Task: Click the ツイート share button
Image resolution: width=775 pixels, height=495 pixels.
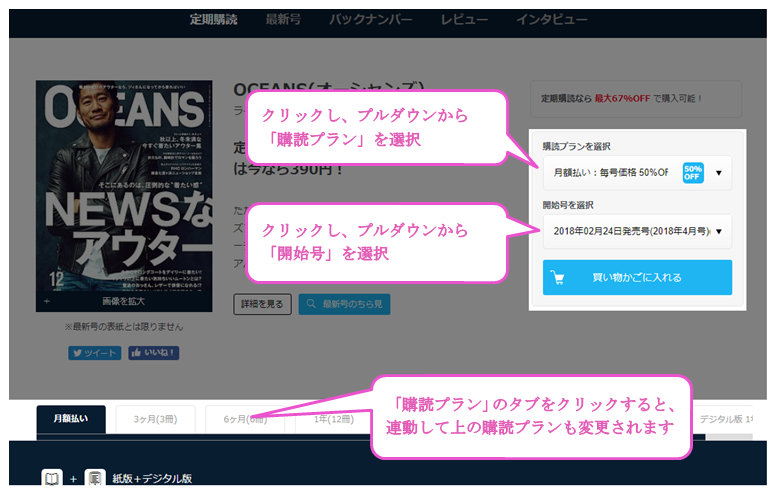Action: 94,353
